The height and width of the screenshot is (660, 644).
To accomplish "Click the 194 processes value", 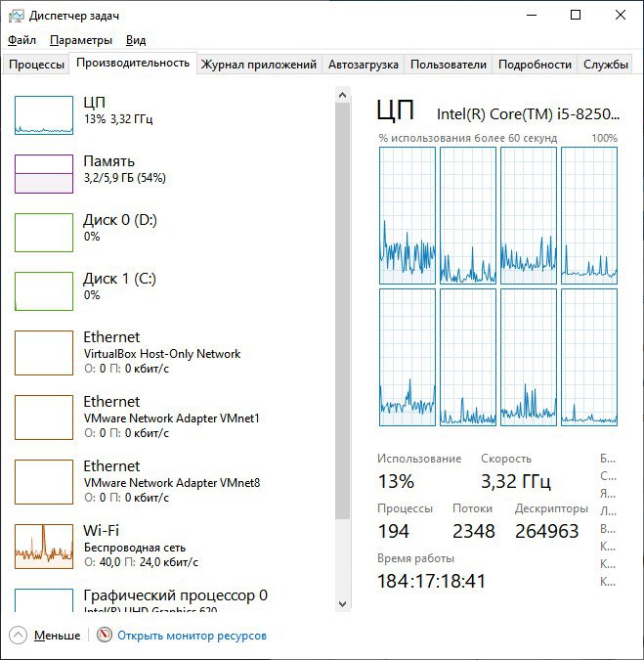I will 393,531.
